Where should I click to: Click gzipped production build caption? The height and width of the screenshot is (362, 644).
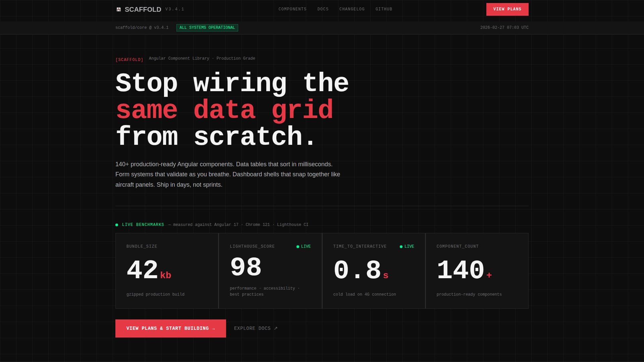point(155,294)
